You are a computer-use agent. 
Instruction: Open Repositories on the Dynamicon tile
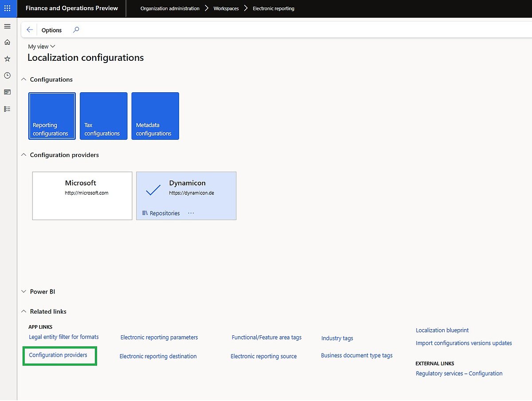pyautogui.click(x=161, y=213)
